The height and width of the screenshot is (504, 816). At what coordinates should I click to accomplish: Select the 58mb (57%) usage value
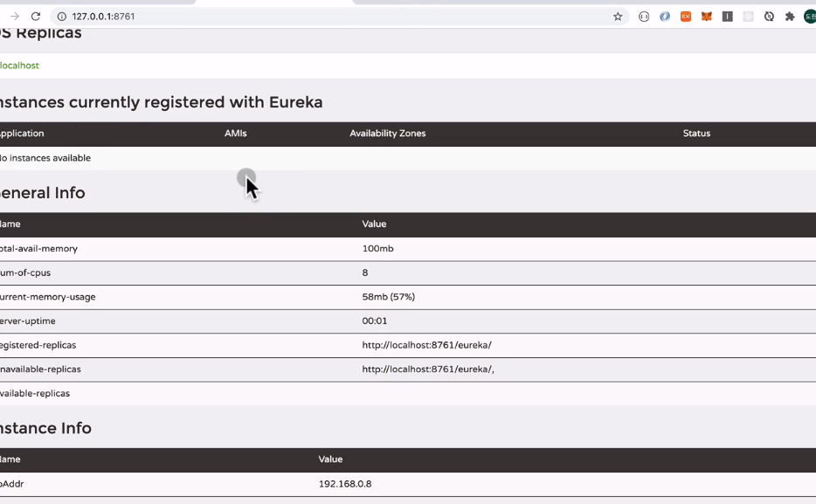coord(388,297)
